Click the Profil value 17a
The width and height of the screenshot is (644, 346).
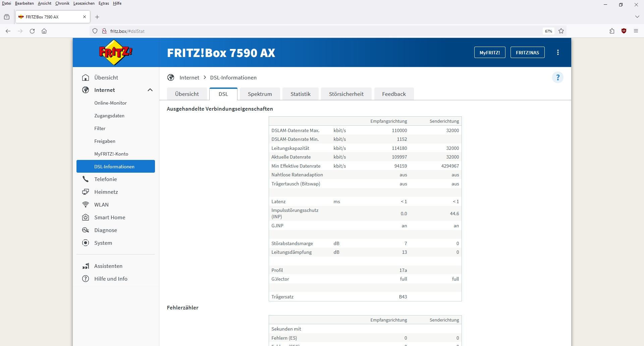pos(403,270)
